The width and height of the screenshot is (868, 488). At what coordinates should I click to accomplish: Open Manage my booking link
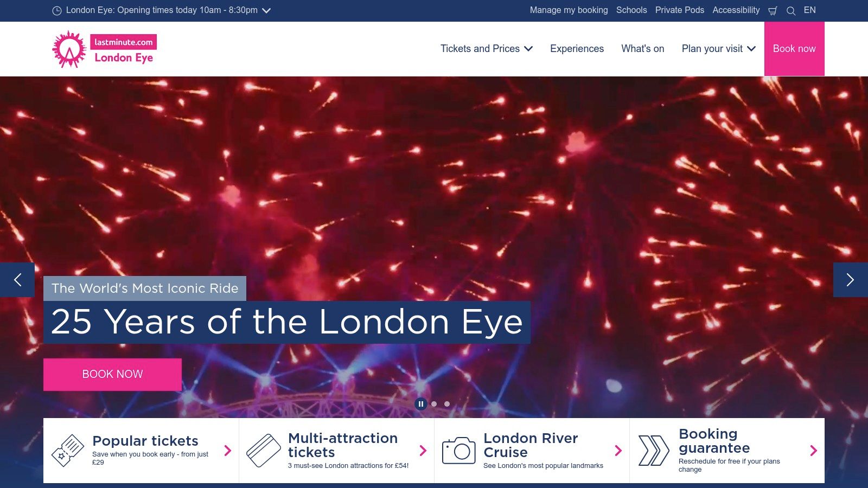[569, 10]
